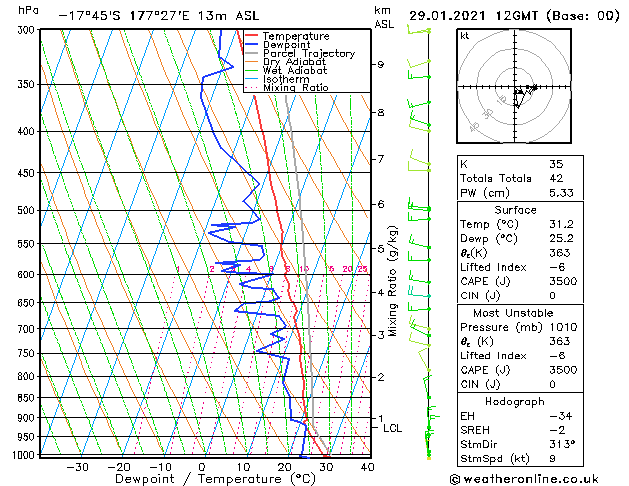Image resolution: width=629 pixels, height=486 pixels.
Task: Click the 29.01.2021 12GMT date header
Action: tap(473, 16)
